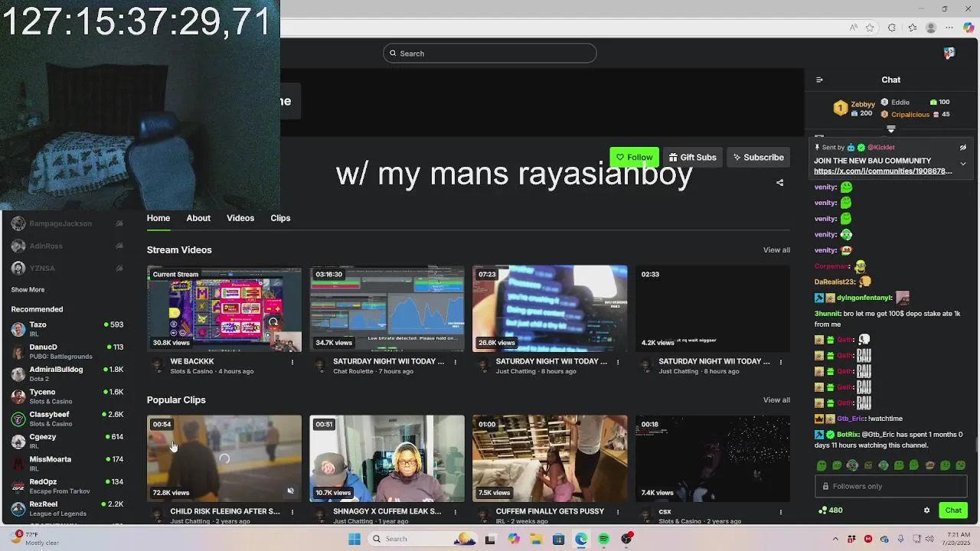980x551 pixels.
Task: Open RedOpz channel avatar
Action: pos(18,486)
